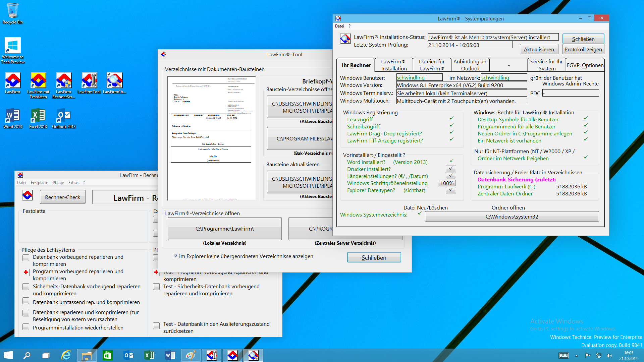Open the Festplatte menu
Screen dimensions: 644x362
(x=39, y=183)
